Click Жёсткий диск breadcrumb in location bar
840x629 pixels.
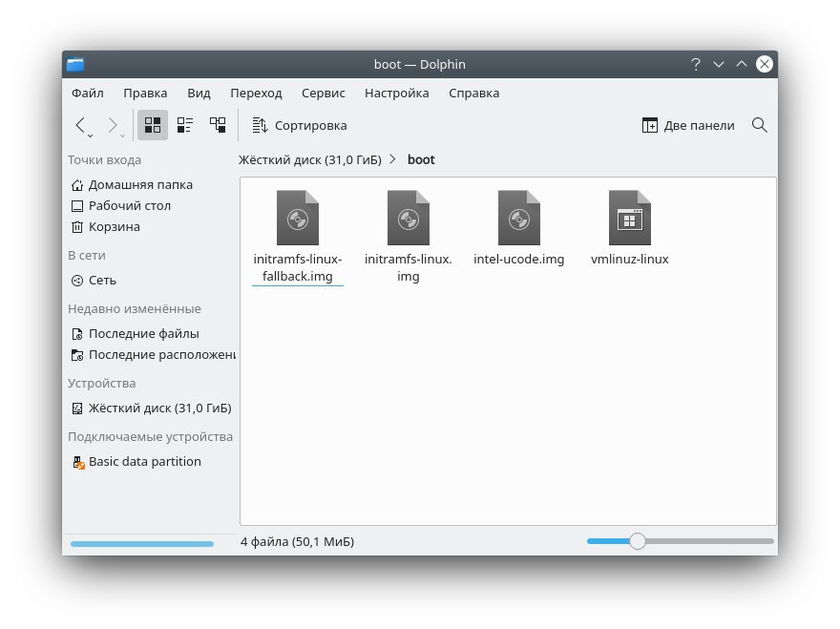(x=309, y=159)
